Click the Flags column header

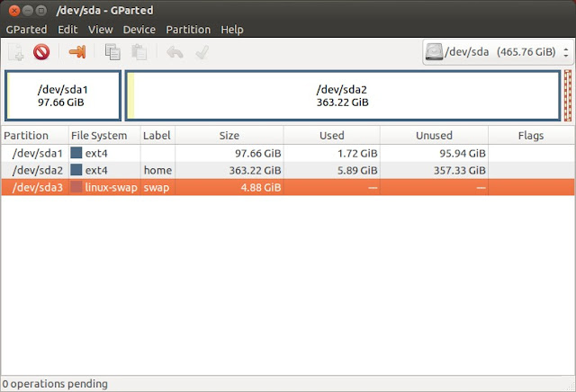531,136
